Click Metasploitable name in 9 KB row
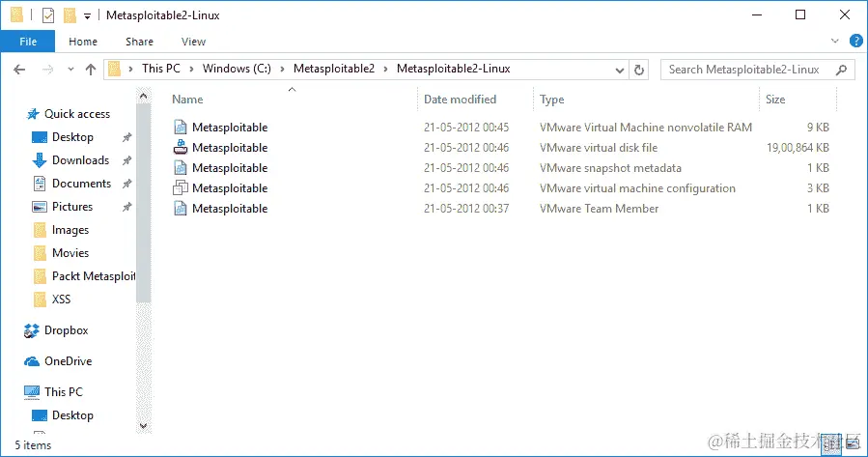This screenshot has width=868, height=457. click(230, 128)
